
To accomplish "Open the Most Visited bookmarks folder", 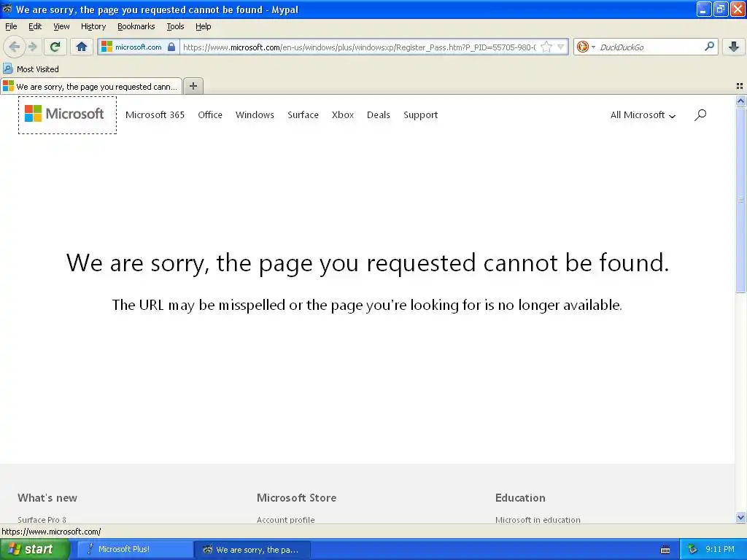I will (x=31, y=69).
